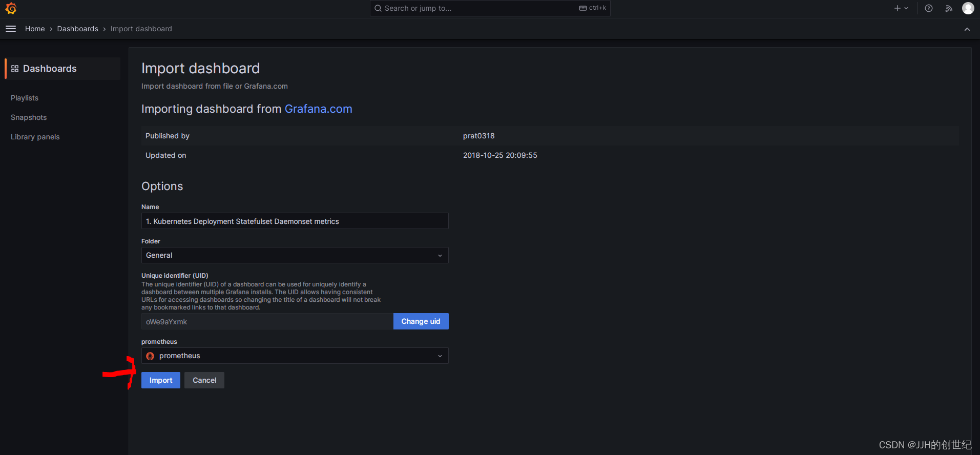Click the blue Import button
Screen dimensions: 980x455
tap(161, 380)
